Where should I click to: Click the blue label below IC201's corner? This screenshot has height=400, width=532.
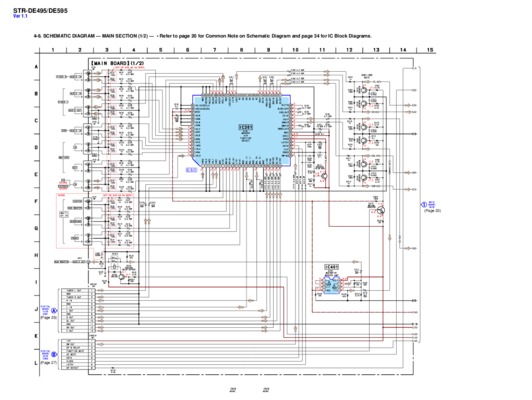(x=191, y=170)
